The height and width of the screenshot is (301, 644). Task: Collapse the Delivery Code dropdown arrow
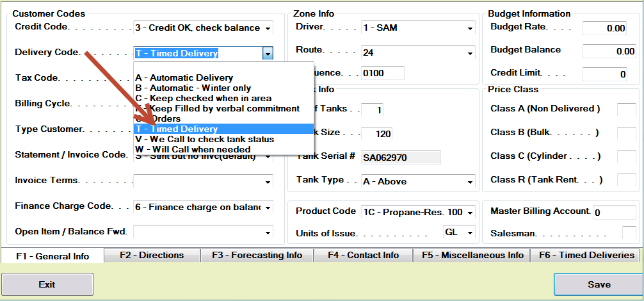(x=268, y=54)
